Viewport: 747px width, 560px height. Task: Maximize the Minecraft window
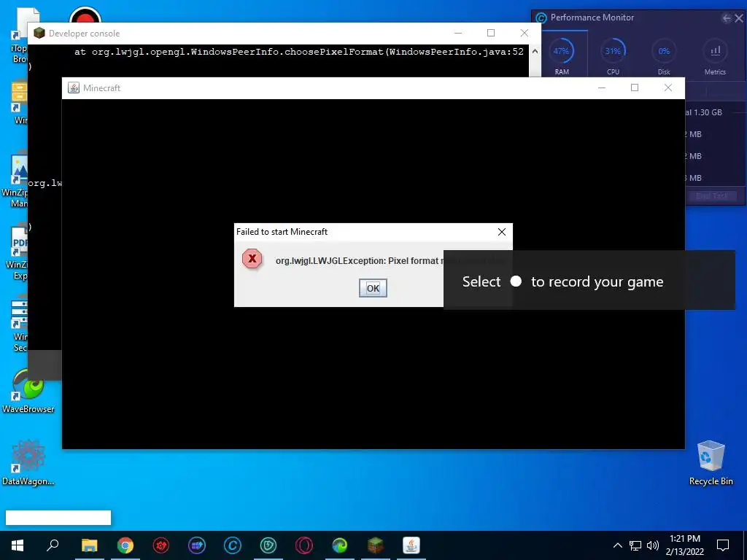pyautogui.click(x=635, y=87)
